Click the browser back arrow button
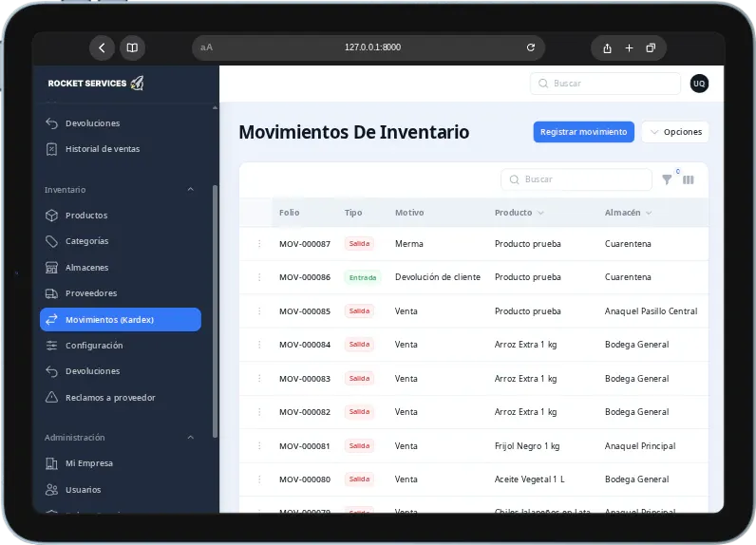This screenshot has width=756, height=545. [x=102, y=47]
